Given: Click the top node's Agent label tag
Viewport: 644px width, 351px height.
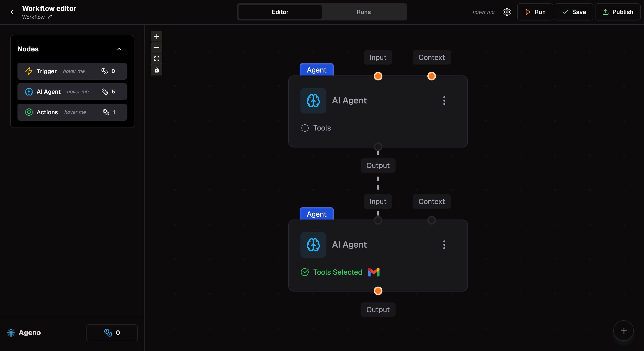Looking at the screenshot, I should 316,70.
